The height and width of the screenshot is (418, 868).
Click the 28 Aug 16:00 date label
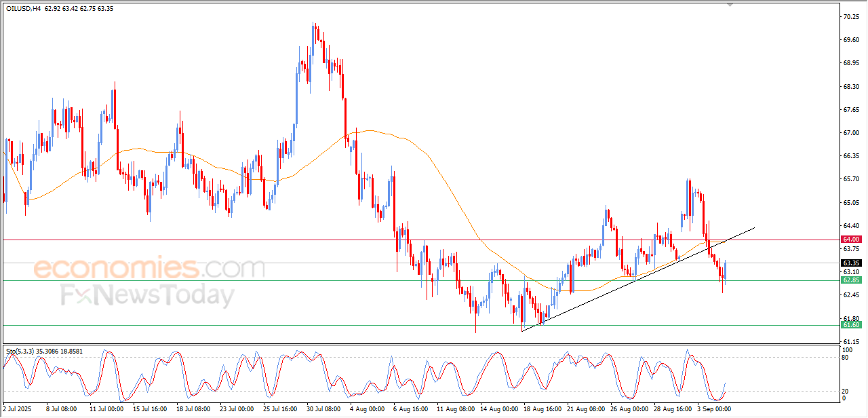coord(673,409)
